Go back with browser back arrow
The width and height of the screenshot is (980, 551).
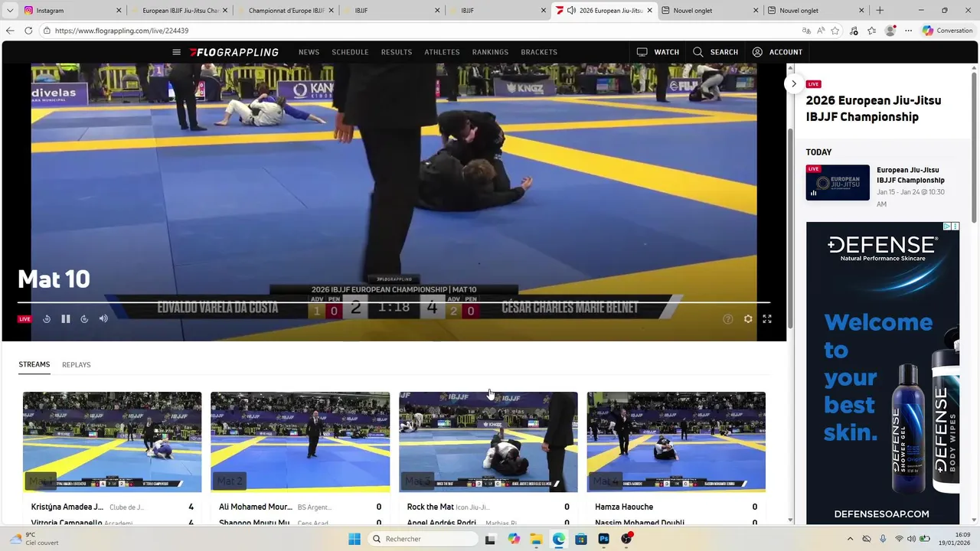[10, 31]
